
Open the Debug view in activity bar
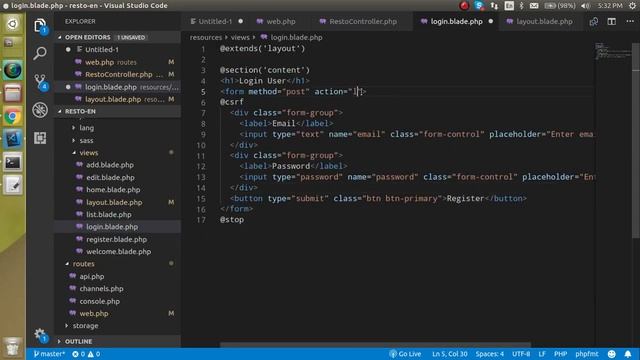[40, 110]
